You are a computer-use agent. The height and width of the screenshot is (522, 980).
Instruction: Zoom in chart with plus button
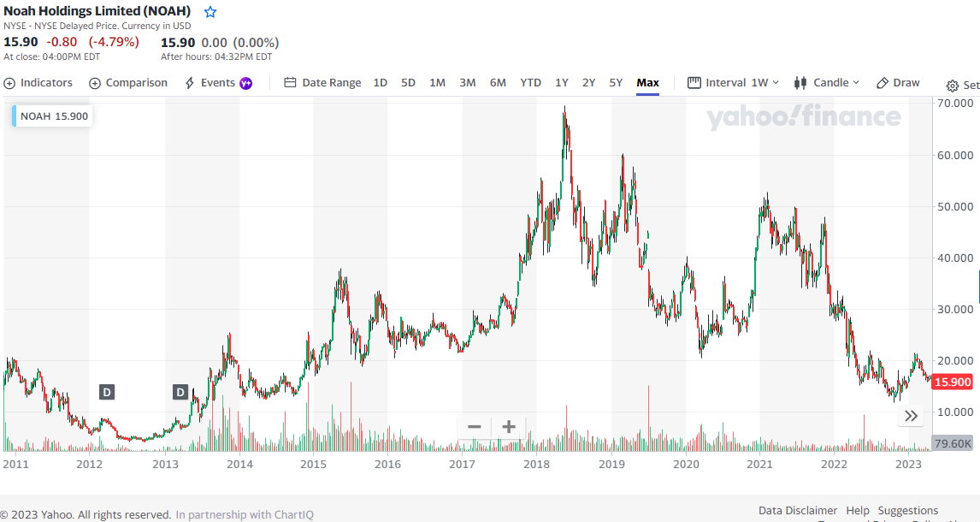[509, 427]
